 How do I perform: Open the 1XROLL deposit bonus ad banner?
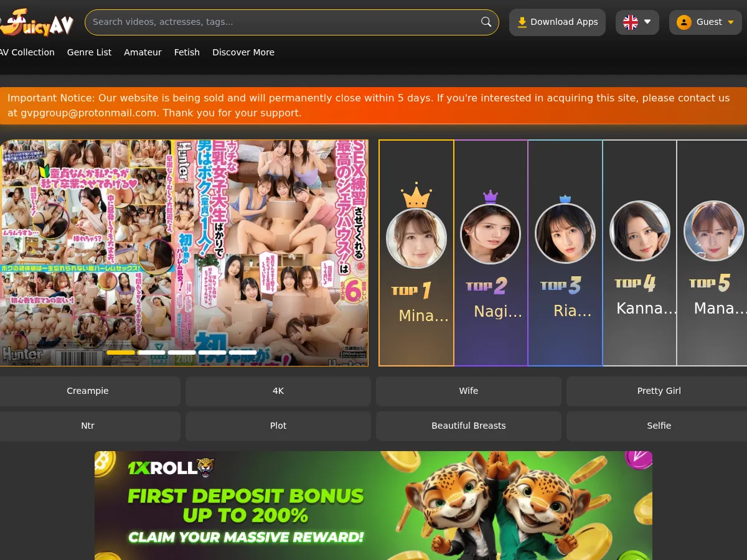[374, 505]
